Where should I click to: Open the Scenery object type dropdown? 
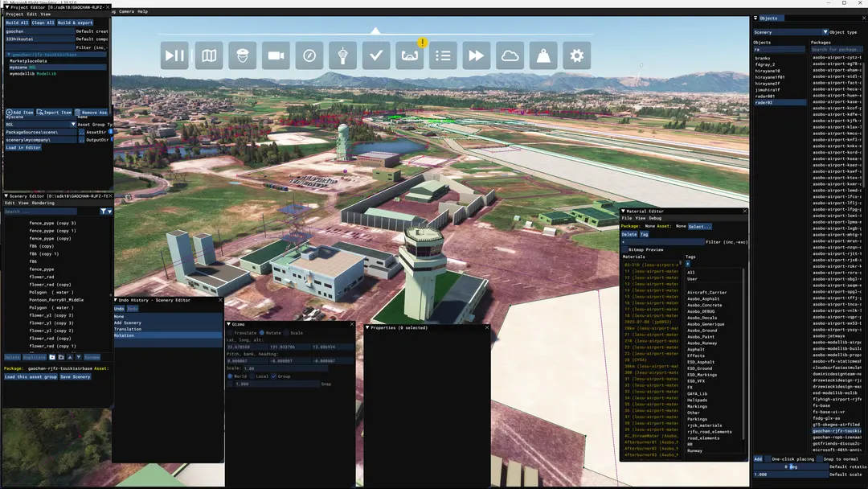point(791,32)
